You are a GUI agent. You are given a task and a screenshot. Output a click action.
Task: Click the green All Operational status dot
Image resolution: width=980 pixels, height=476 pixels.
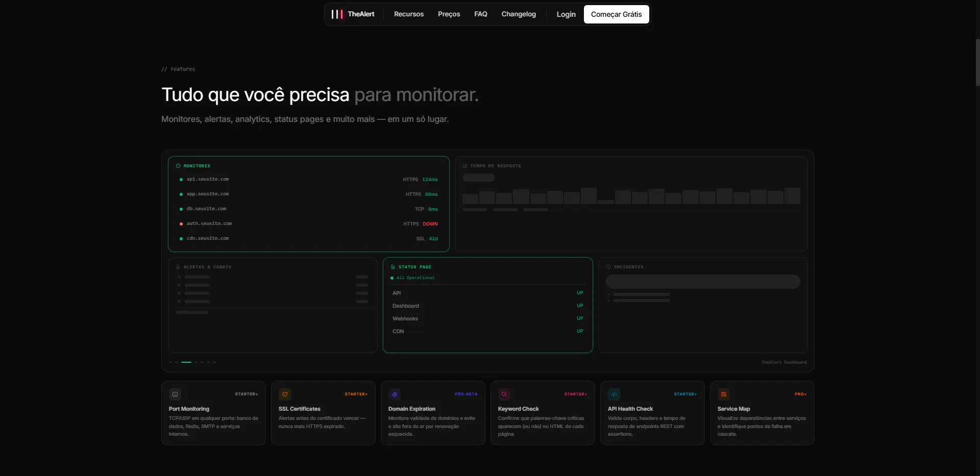392,278
